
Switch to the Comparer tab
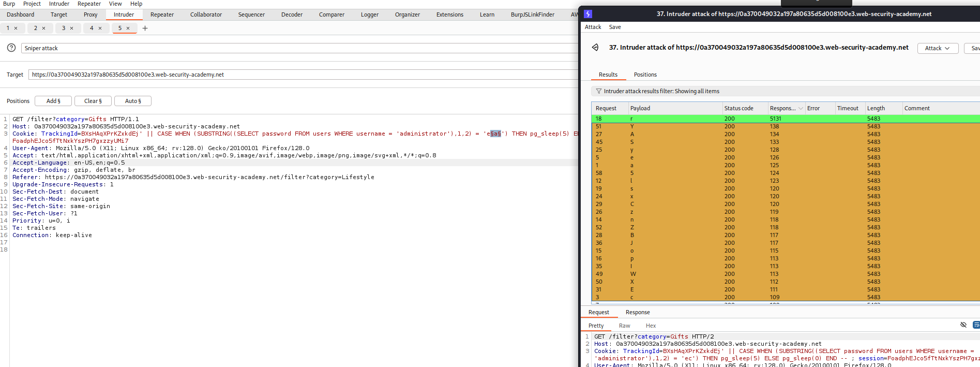[331, 14]
